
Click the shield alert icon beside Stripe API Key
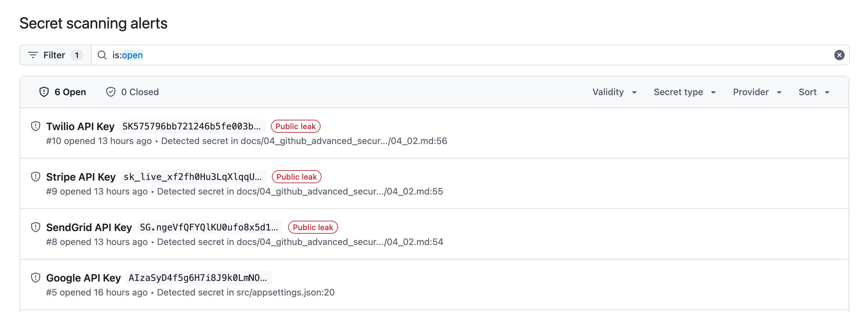click(x=35, y=176)
